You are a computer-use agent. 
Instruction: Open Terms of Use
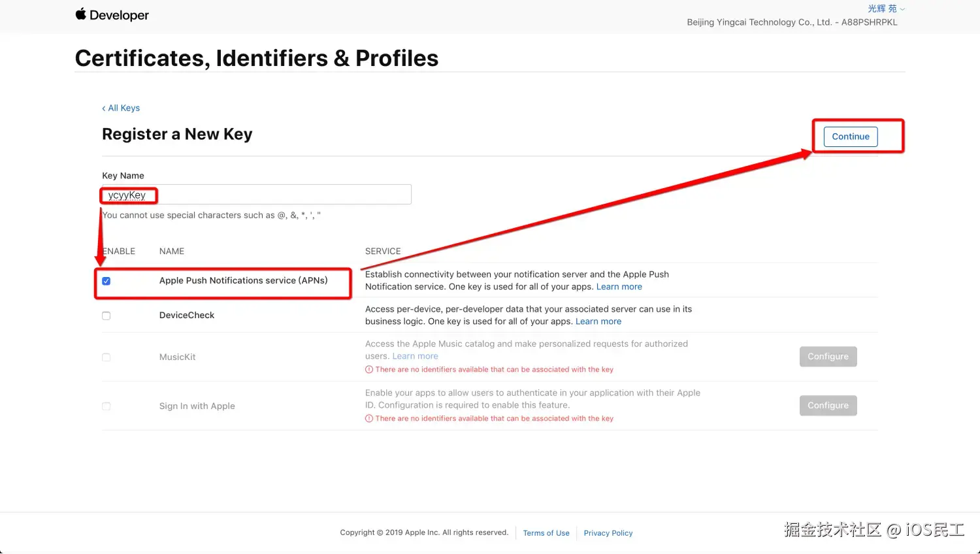pyautogui.click(x=546, y=533)
